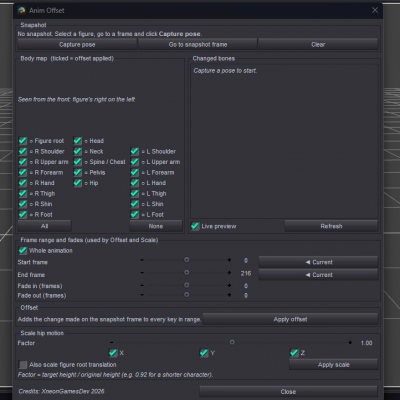Toggle the R Shin checkbox
This screenshot has width=400, height=400.
(x=23, y=204)
